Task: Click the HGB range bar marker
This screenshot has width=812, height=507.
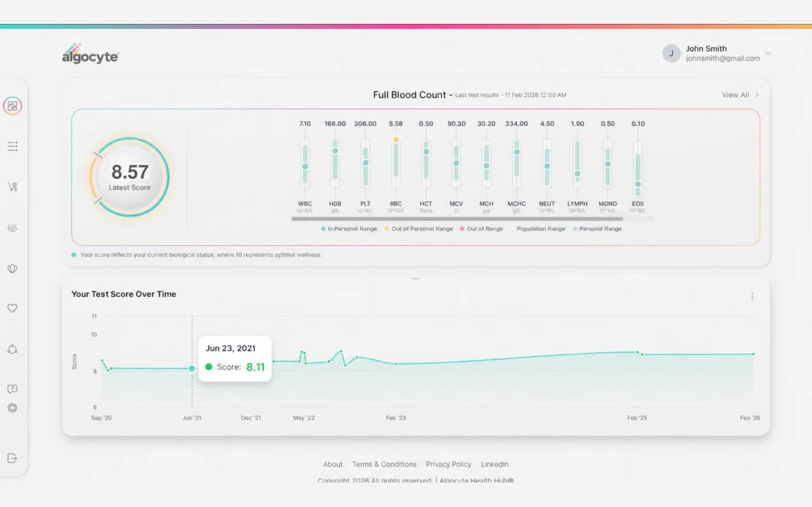Action: pyautogui.click(x=335, y=150)
